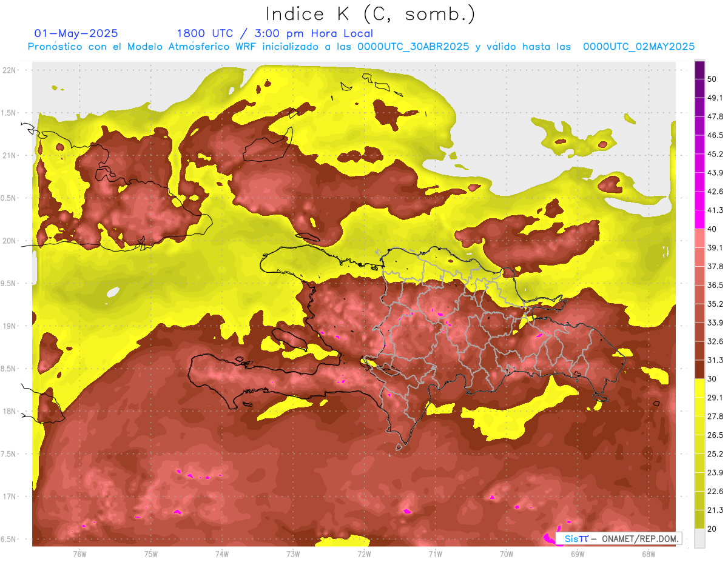The image size is (728, 562).
Task: Click the colorbar value "33.9"
Action: (715, 323)
